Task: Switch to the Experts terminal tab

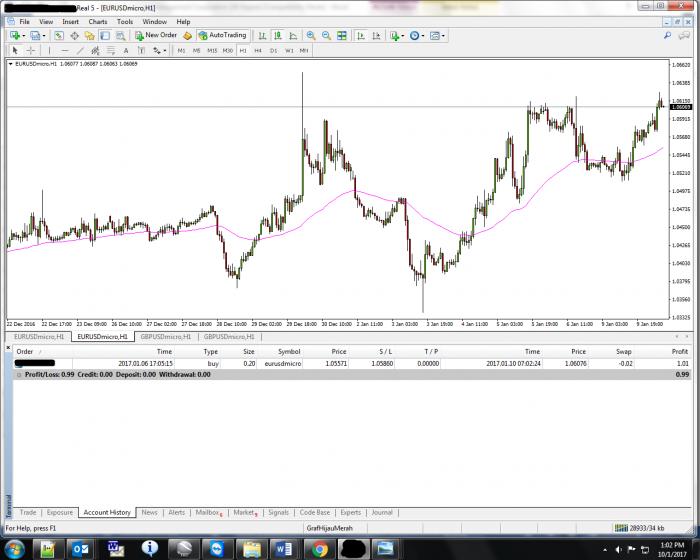Action: coord(350,512)
